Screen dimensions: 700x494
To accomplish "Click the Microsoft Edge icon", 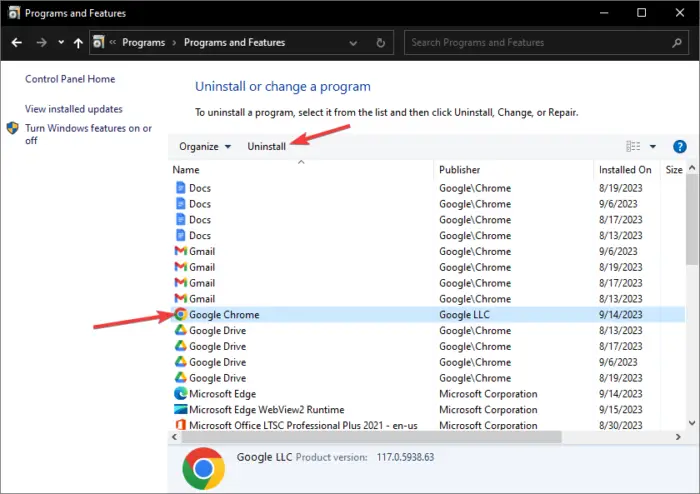I will click(180, 394).
